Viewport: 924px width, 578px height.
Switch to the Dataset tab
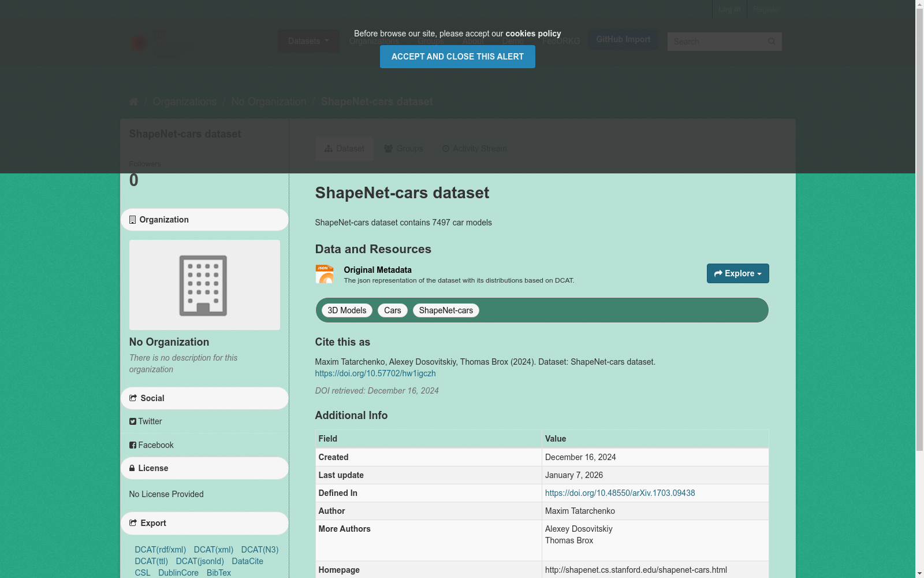344,149
